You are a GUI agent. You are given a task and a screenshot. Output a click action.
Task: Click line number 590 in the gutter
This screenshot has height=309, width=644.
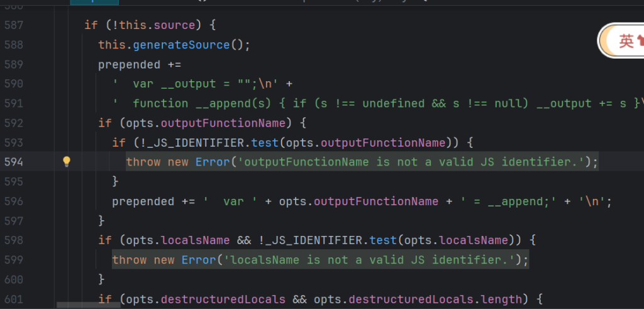14,84
